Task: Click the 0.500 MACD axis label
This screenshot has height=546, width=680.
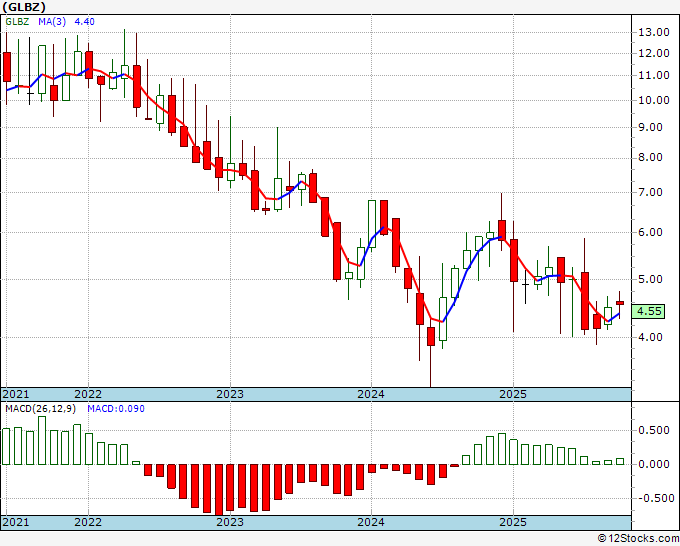Action: click(654, 431)
